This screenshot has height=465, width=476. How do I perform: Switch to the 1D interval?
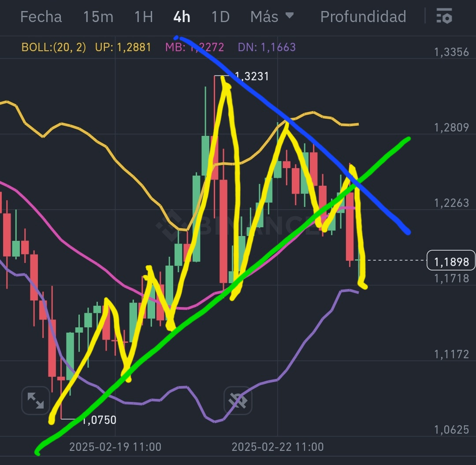[x=220, y=17]
